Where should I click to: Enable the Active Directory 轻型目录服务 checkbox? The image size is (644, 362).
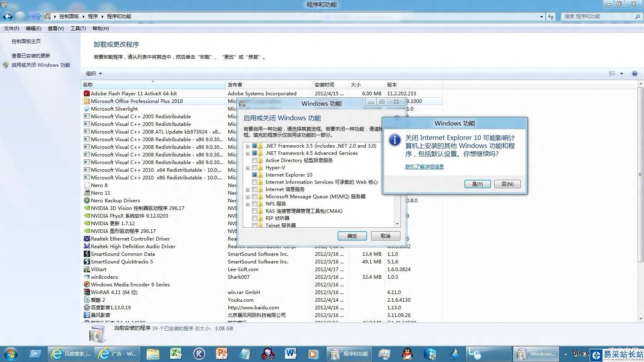point(254,160)
